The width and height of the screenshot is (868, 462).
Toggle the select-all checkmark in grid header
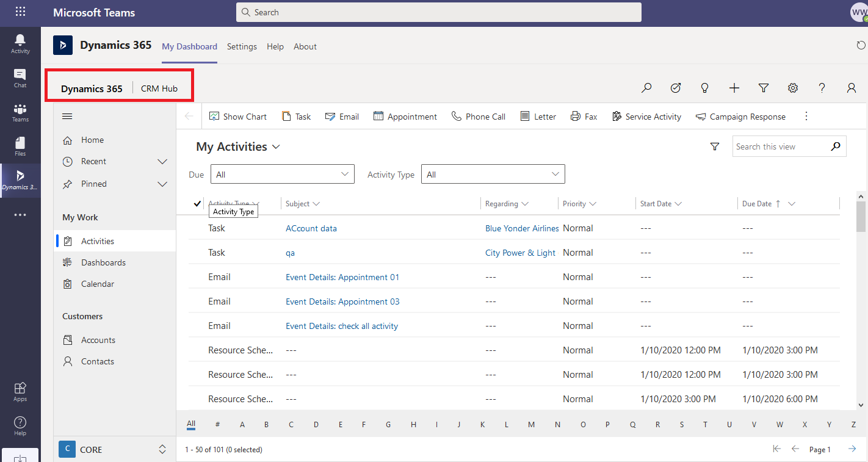tap(197, 204)
